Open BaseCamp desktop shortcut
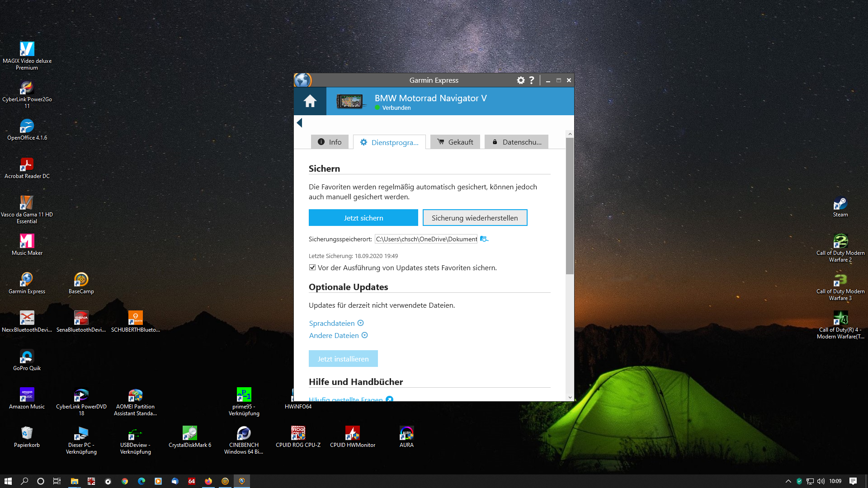This screenshot has height=488, width=868. (x=81, y=280)
